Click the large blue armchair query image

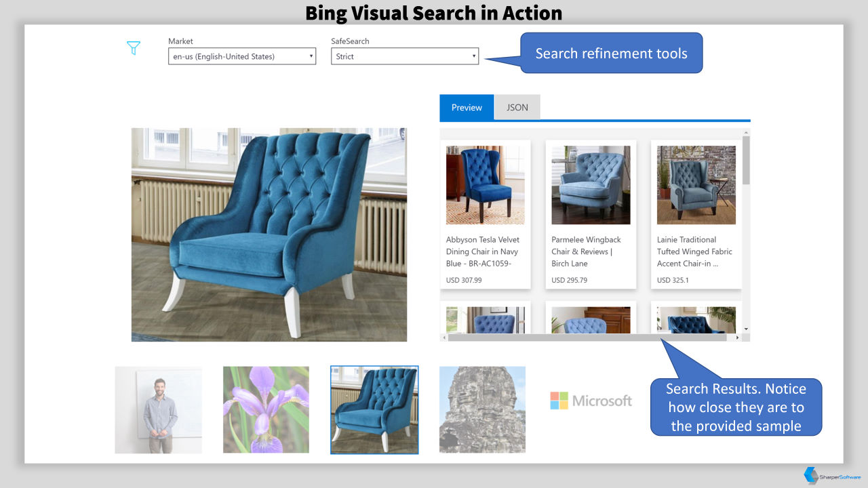point(269,235)
